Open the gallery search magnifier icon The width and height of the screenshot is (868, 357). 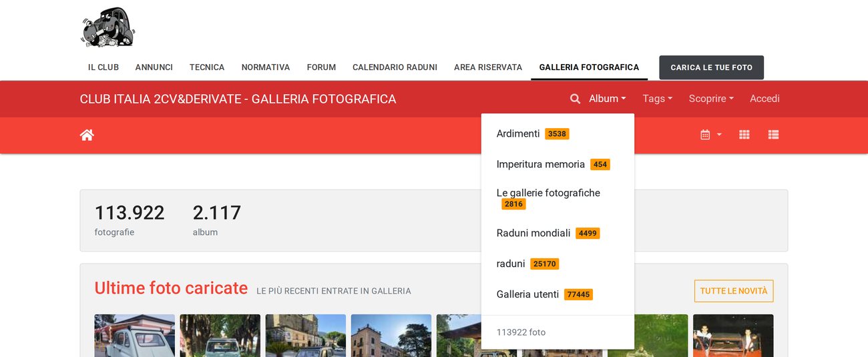click(575, 99)
